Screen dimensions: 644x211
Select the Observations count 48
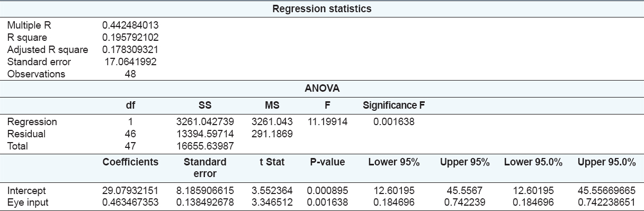pos(130,74)
